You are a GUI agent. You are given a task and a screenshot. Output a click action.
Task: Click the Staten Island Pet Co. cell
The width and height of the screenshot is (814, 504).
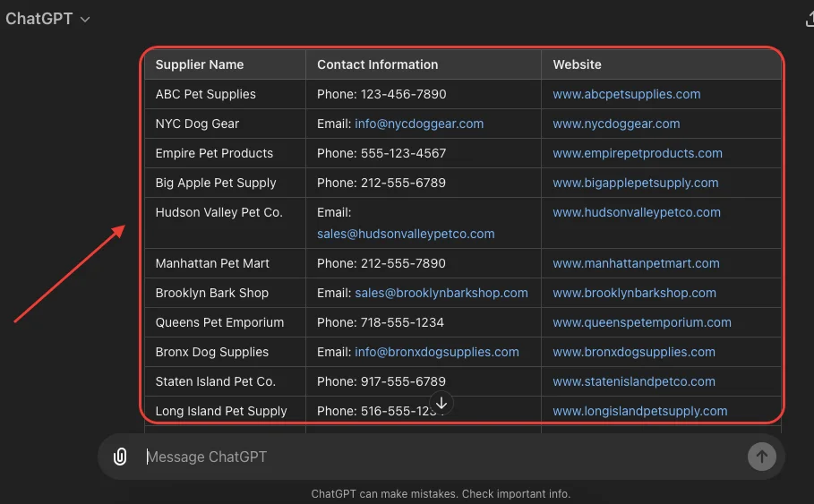[x=225, y=381]
